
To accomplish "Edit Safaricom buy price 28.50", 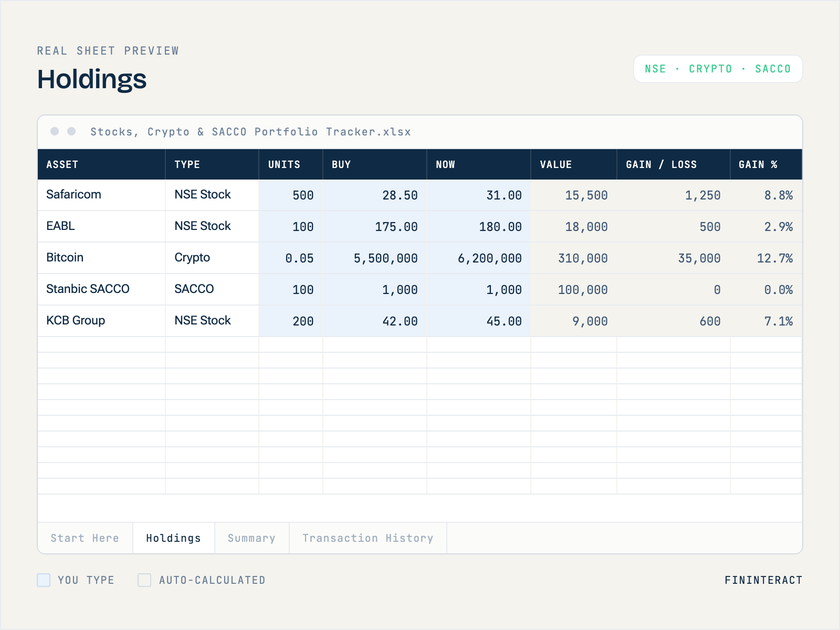I will point(375,195).
